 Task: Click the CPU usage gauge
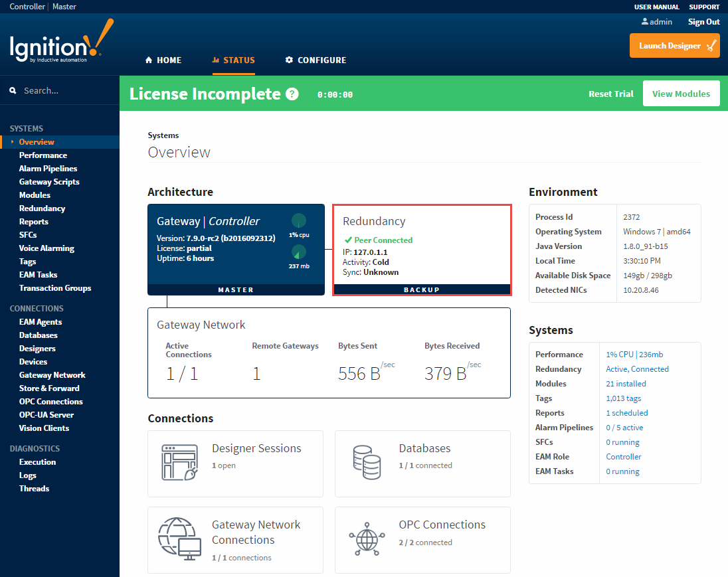(299, 221)
